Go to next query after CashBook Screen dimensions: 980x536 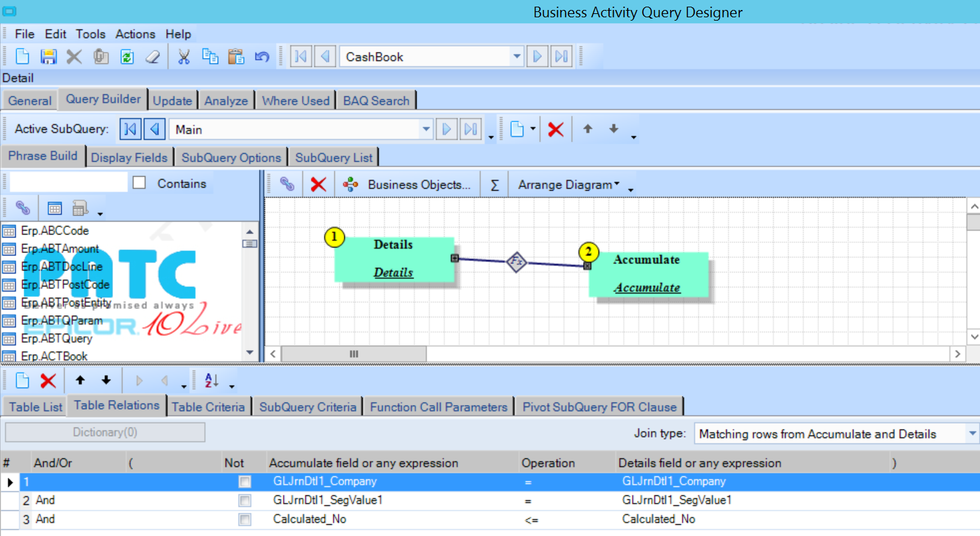pos(537,57)
